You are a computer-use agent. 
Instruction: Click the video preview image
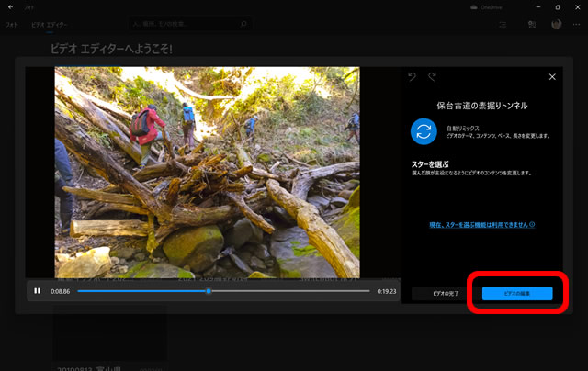tap(207, 172)
